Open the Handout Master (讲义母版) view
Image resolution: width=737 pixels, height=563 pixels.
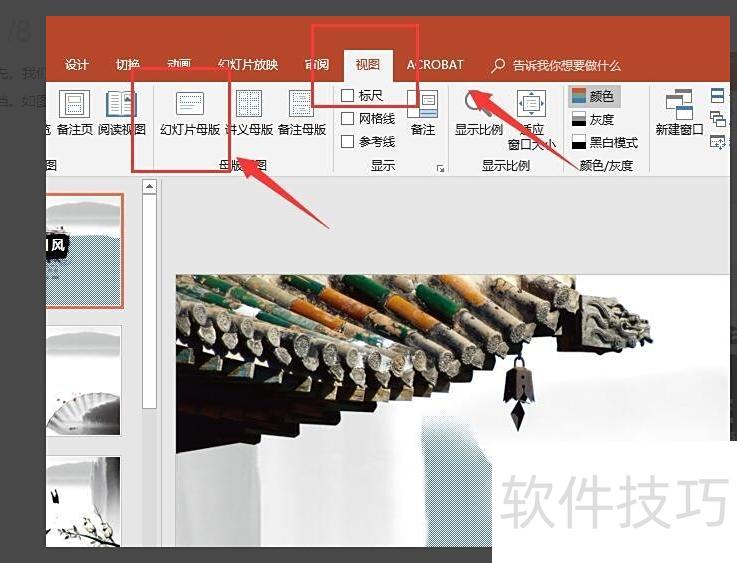[250, 114]
